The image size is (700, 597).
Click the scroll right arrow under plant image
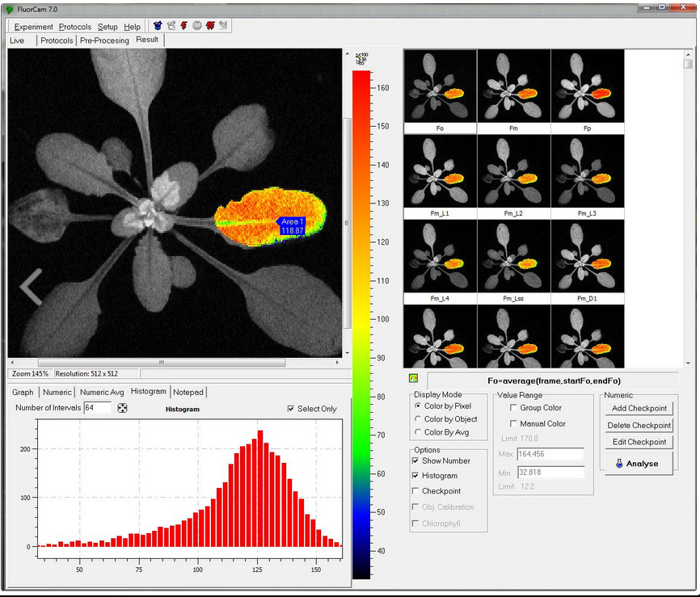[337, 363]
